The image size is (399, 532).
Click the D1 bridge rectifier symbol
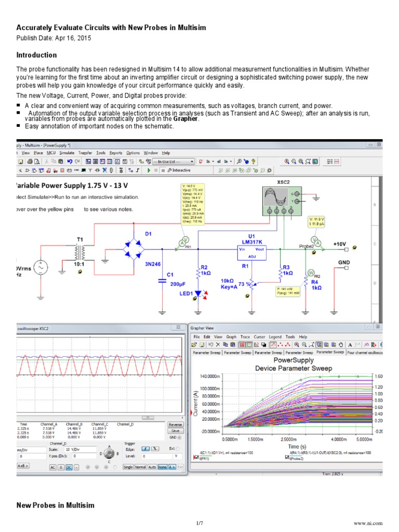click(134, 249)
